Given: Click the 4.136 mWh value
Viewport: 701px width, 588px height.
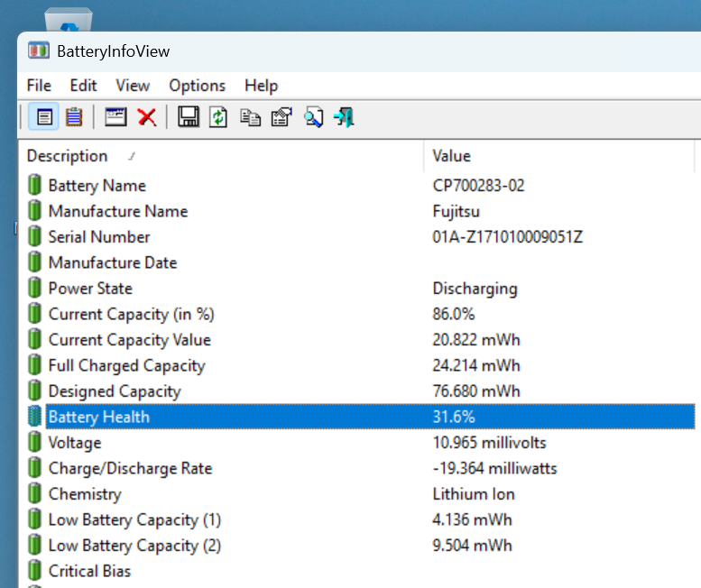Looking at the screenshot, I should coord(472,519).
